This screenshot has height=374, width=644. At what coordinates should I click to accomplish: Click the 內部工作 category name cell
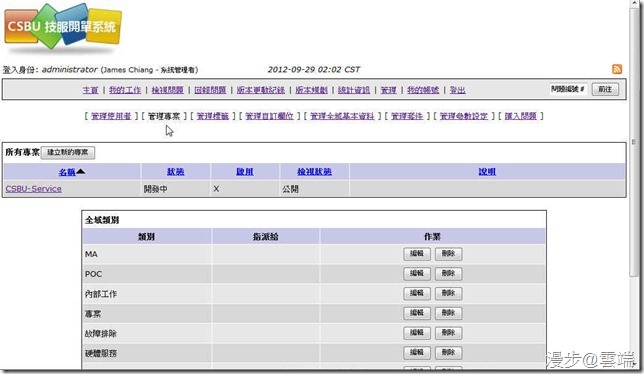point(147,294)
